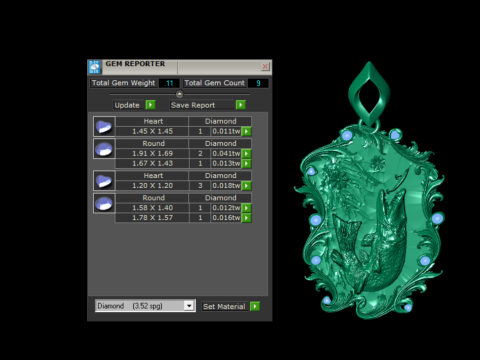This screenshot has height=360, width=480.
Task: Click green arrow next to Update
Action: click(150, 105)
